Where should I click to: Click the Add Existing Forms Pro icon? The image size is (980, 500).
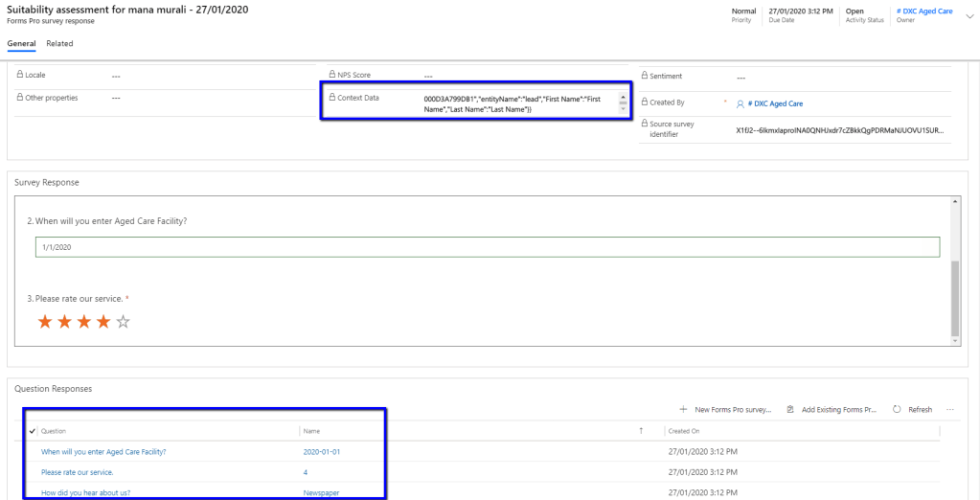[x=790, y=409]
